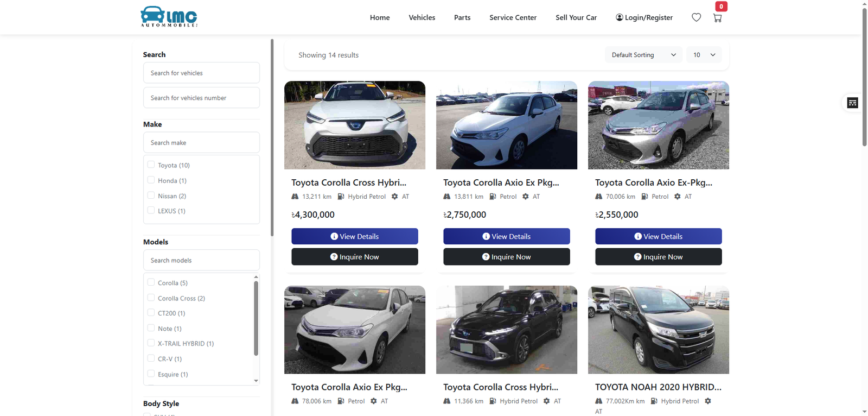Check the Honda (1) make filter
Viewport: 868px width, 416px height.
[151, 180]
